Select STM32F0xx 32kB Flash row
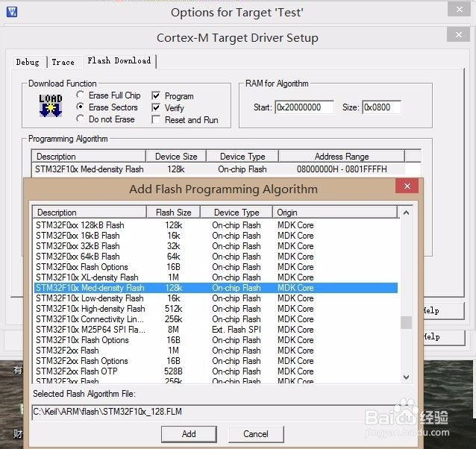 pos(216,245)
